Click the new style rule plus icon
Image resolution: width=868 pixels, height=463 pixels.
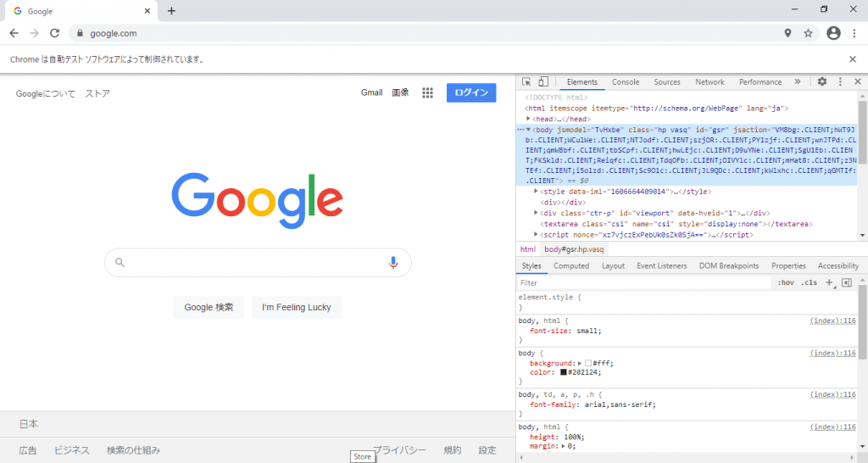[x=830, y=282]
